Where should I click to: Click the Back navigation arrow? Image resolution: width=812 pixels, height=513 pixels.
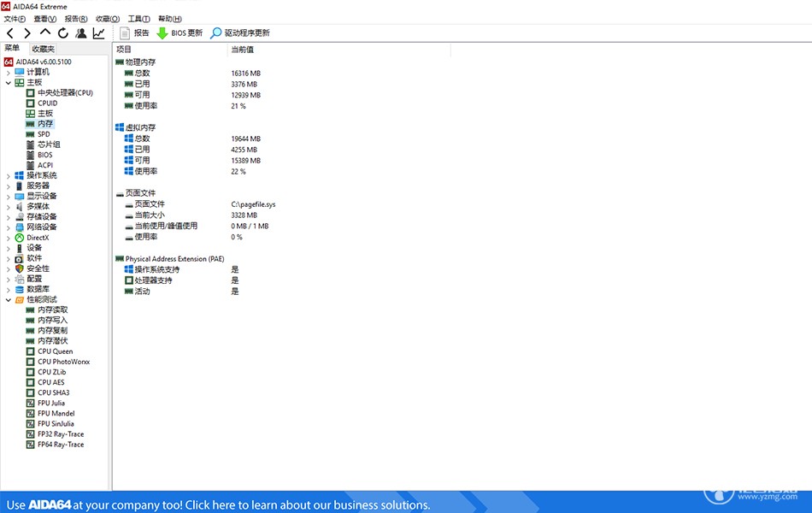(x=10, y=33)
